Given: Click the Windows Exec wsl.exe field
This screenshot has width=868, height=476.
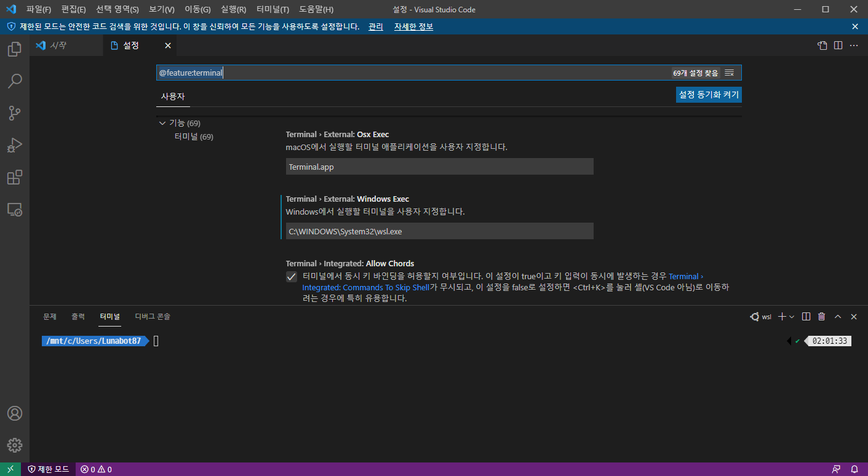Looking at the screenshot, I should (x=439, y=231).
